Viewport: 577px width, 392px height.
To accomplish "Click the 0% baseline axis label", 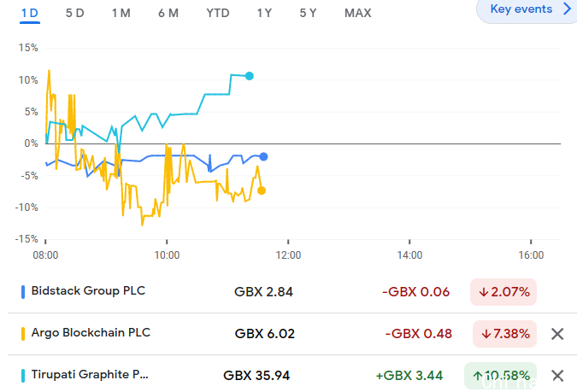I will [32, 143].
